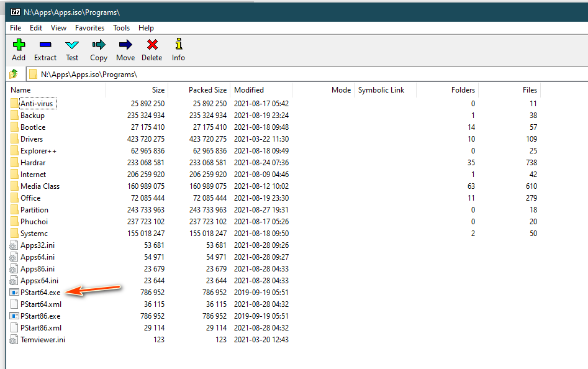588x369 pixels.
Task: Select the Backup folder icon
Action: point(14,115)
